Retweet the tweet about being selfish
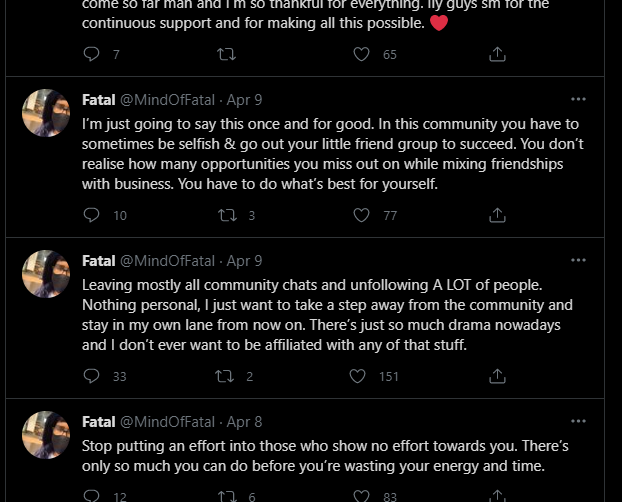This screenshot has height=502, width=622. [227, 215]
